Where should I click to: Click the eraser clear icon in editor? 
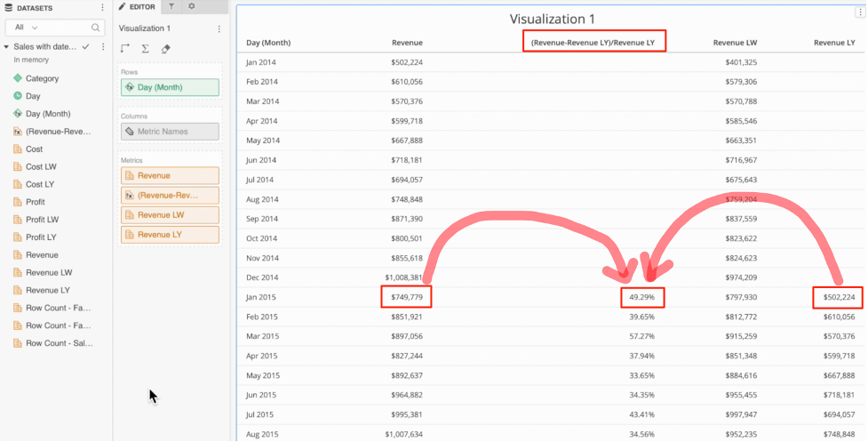click(x=165, y=48)
